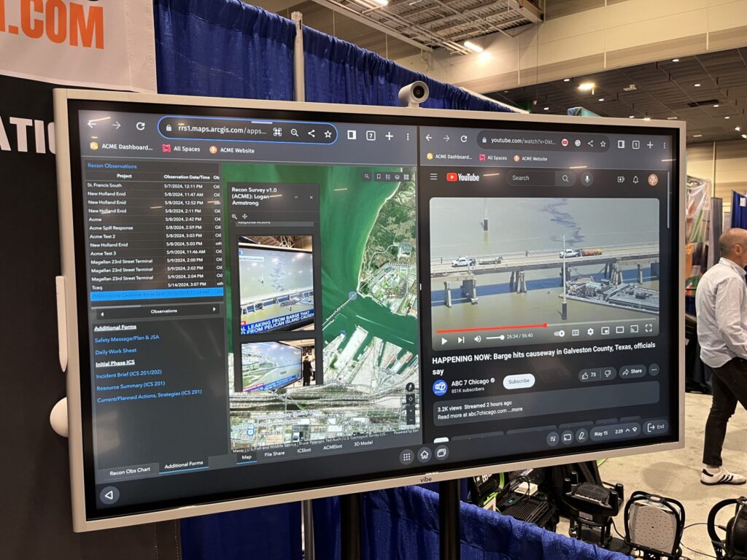Image resolution: width=747 pixels, height=560 pixels.
Task: Open map search tool
Action: click(x=367, y=176)
